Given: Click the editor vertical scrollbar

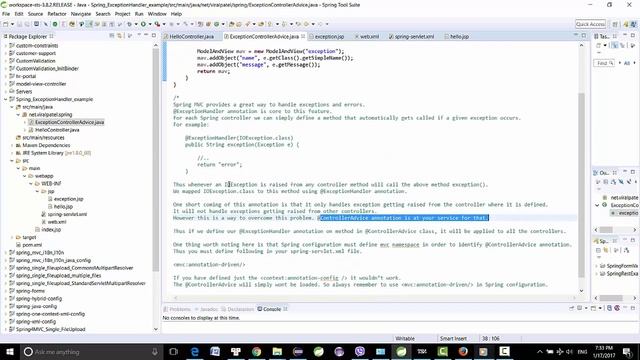Looking at the screenshot, I should point(581,185).
